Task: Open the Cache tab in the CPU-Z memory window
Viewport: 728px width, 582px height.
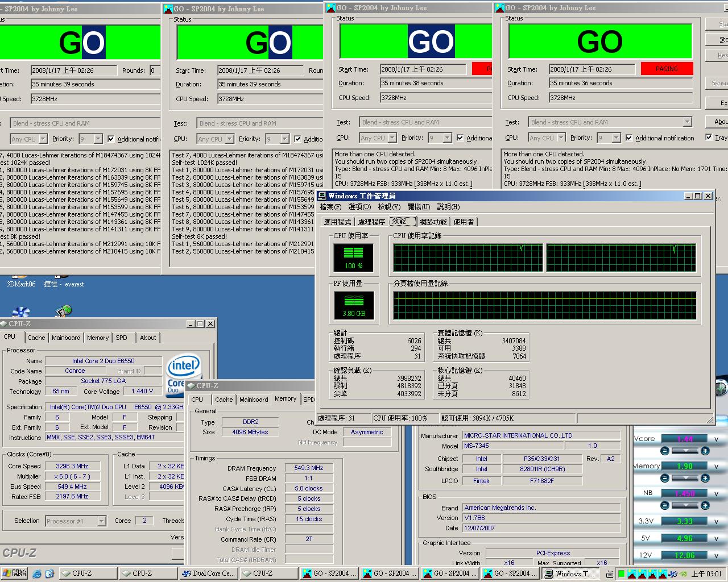Action: coord(224,400)
